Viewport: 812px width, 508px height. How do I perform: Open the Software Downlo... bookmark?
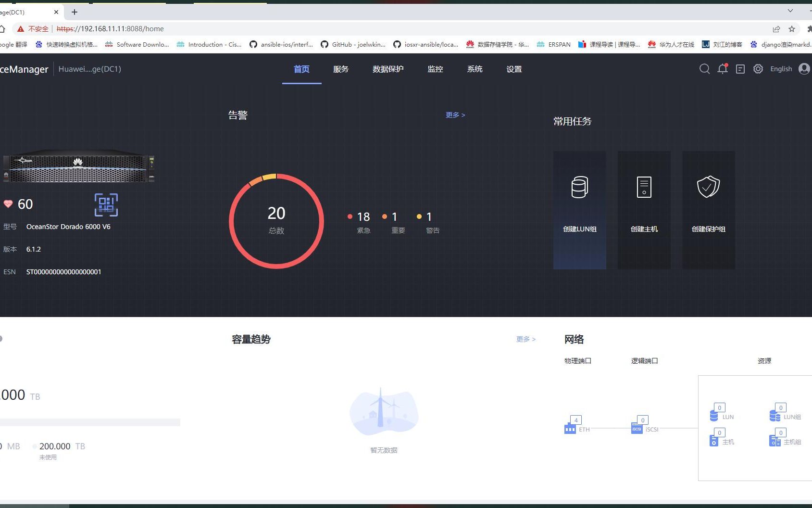point(137,44)
